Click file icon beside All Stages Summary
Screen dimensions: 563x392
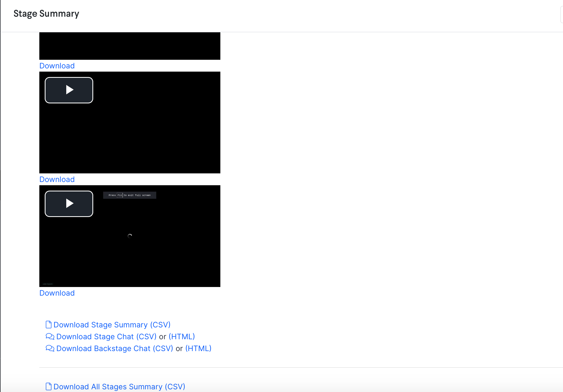click(x=48, y=386)
